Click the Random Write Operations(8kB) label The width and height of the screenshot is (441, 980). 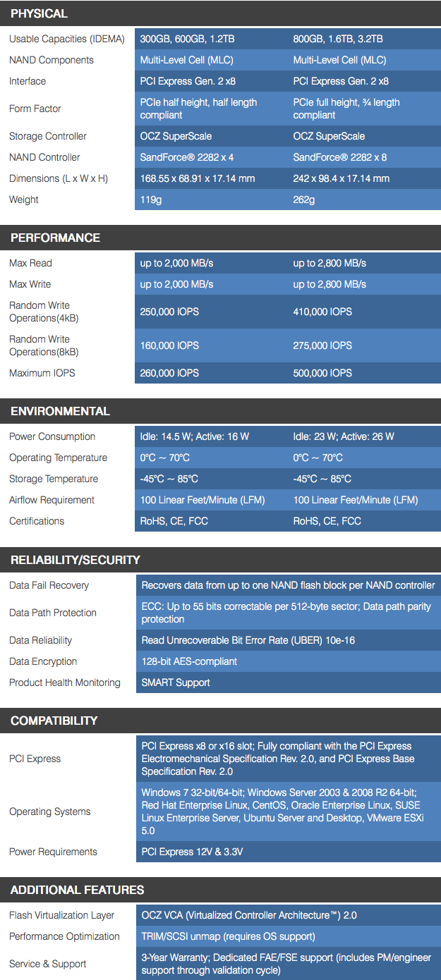click(44, 345)
